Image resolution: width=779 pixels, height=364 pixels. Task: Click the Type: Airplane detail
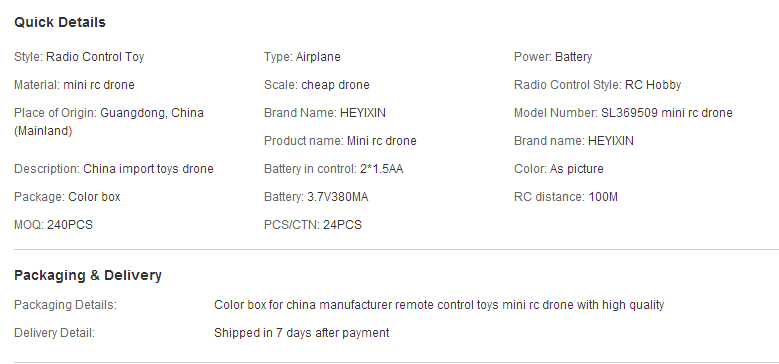[302, 57]
